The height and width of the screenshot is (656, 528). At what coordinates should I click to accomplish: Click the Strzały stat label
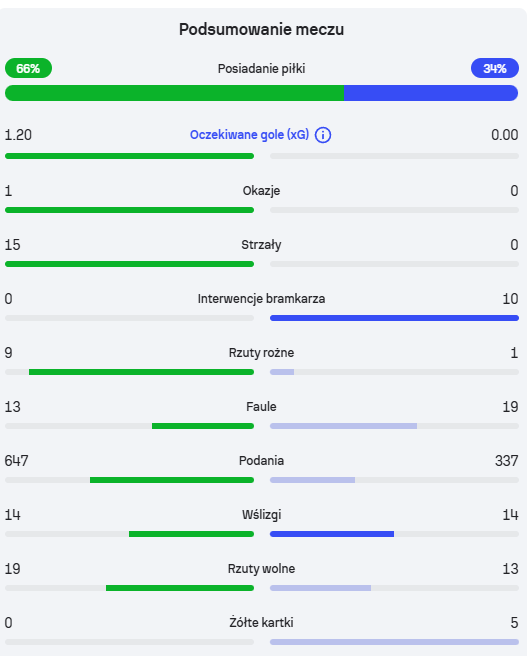click(261, 245)
